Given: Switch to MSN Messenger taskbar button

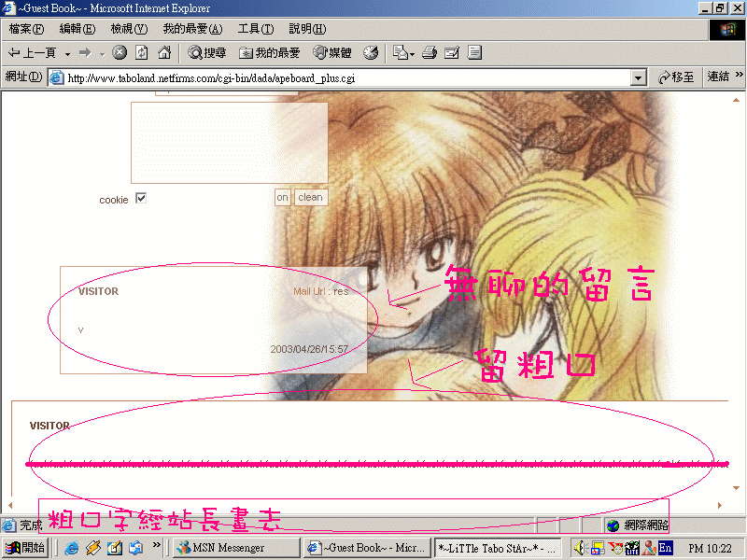Looking at the screenshot, I should pos(236,548).
